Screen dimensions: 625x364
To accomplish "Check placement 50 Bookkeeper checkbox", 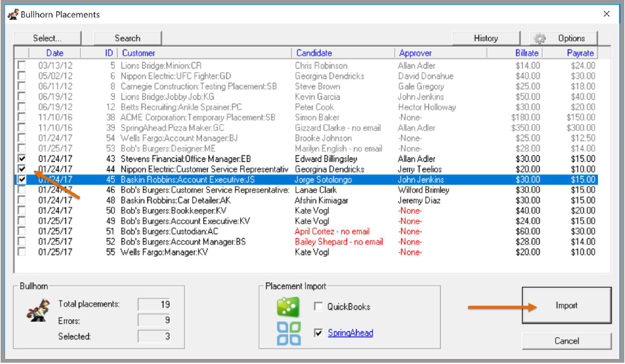I will 22,210.
